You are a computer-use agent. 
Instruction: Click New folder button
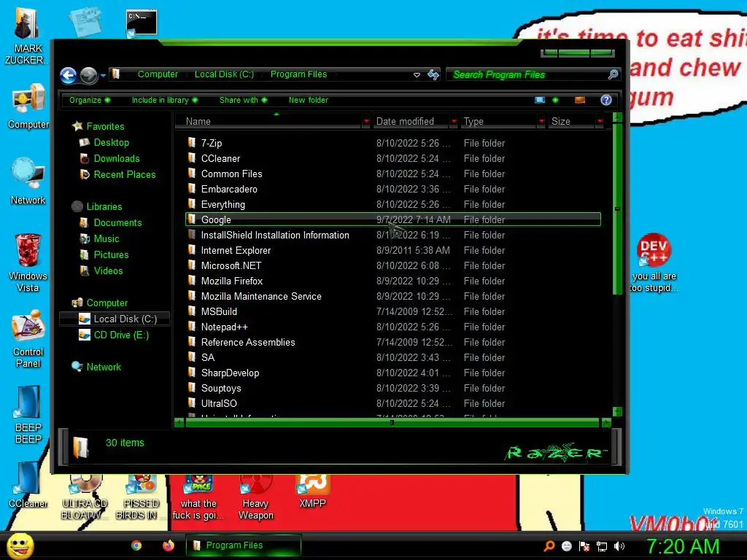point(309,100)
